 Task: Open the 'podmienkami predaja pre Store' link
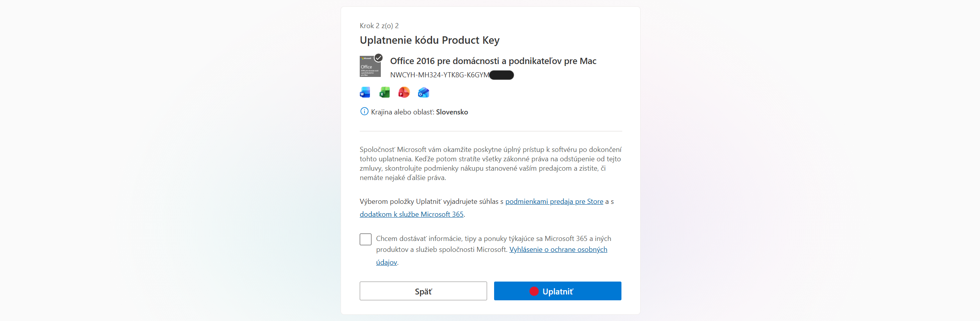[554, 202]
